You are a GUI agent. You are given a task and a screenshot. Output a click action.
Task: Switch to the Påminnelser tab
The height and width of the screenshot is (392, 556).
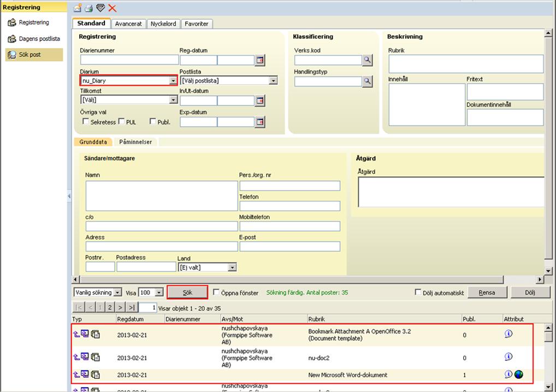(135, 142)
